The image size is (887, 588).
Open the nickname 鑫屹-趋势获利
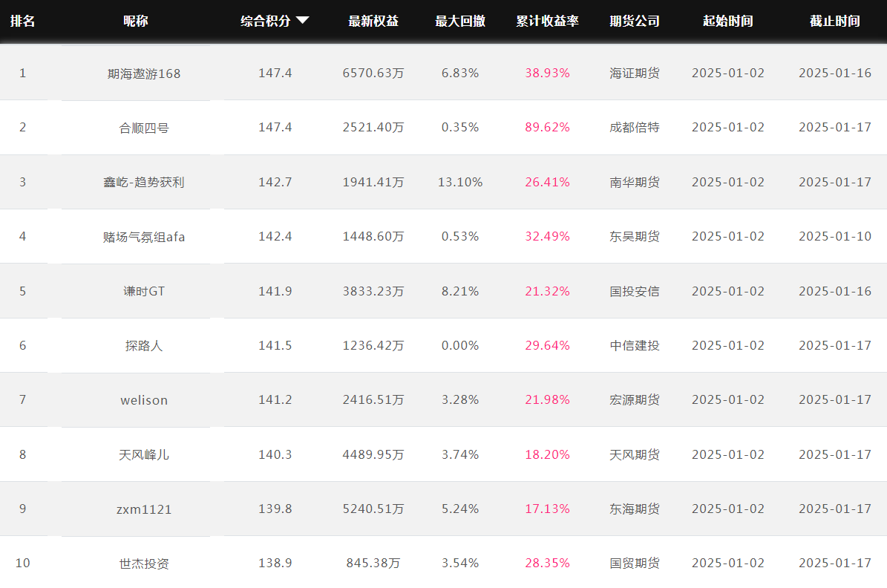(x=144, y=182)
